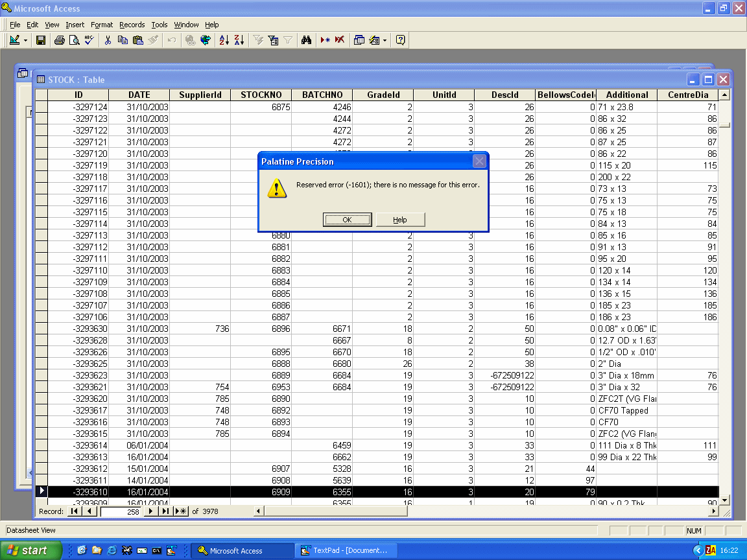Screen dimensions: 747x560
Task: Click the Cut scissors icon
Action: (108, 40)
